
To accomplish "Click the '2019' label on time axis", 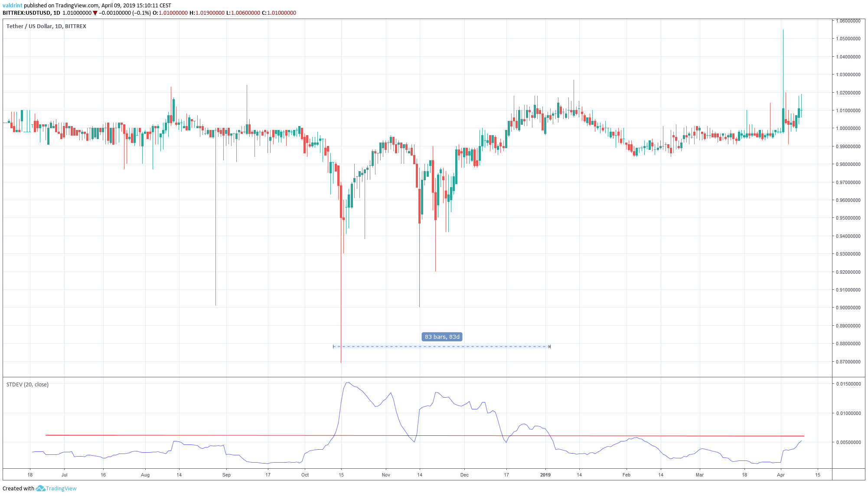I will point(545,475).
